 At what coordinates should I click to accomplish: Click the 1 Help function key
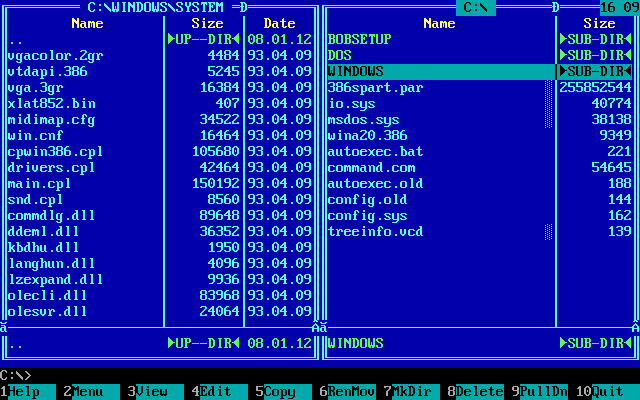pyautogui.click(x=28, y=391)
